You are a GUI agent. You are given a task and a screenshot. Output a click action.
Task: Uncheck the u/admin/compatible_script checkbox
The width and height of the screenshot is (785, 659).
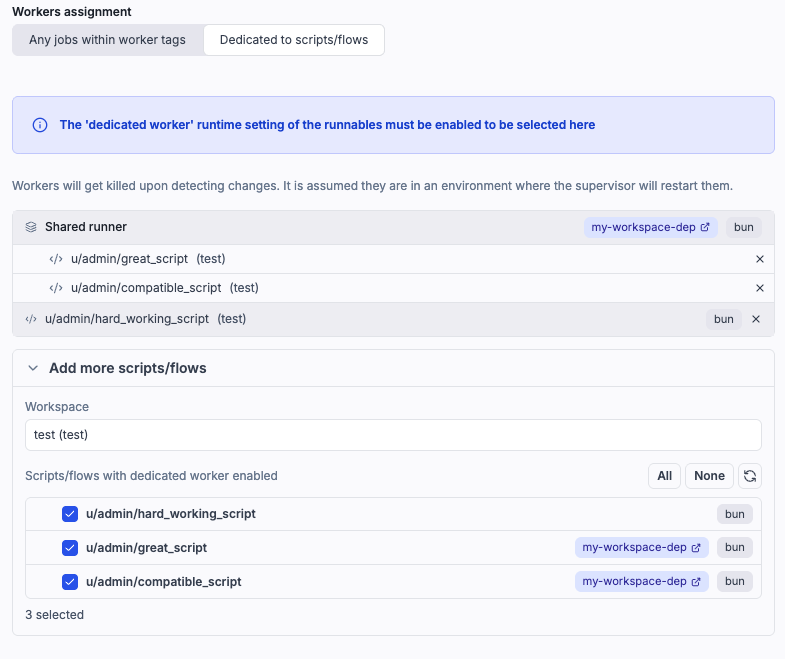coord(70,581)
